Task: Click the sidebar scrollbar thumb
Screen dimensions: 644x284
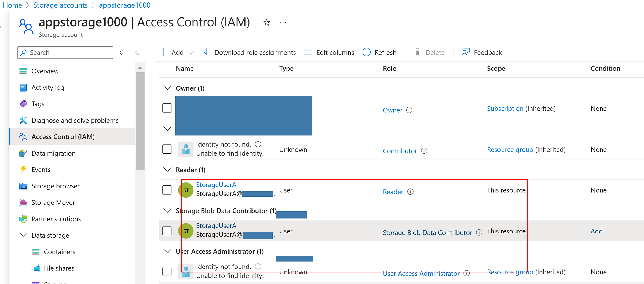Action: (x=140, y=121)
